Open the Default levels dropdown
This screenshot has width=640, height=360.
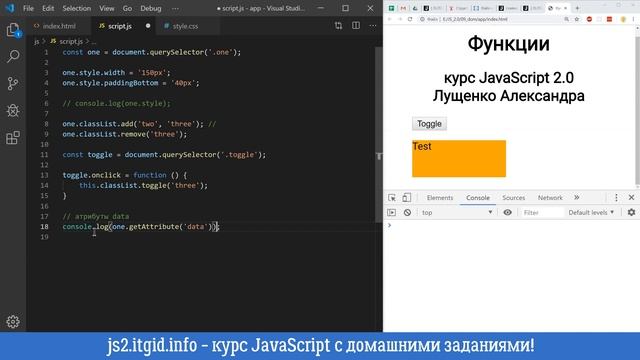pyautogui.click(x=591, y=212)
